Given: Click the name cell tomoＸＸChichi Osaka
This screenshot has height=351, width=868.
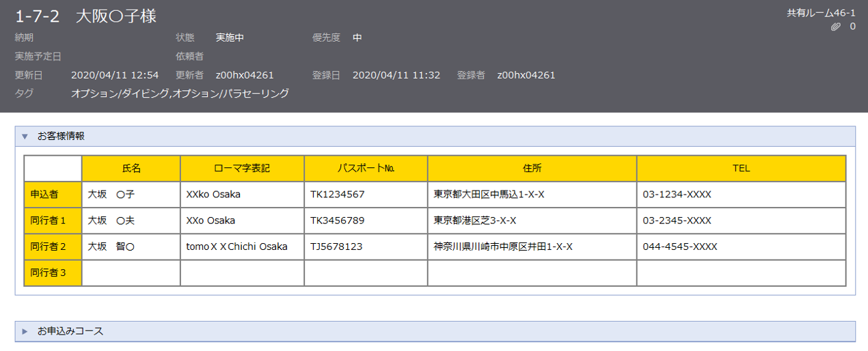Looking at the screenshot, I should [236, 247].
